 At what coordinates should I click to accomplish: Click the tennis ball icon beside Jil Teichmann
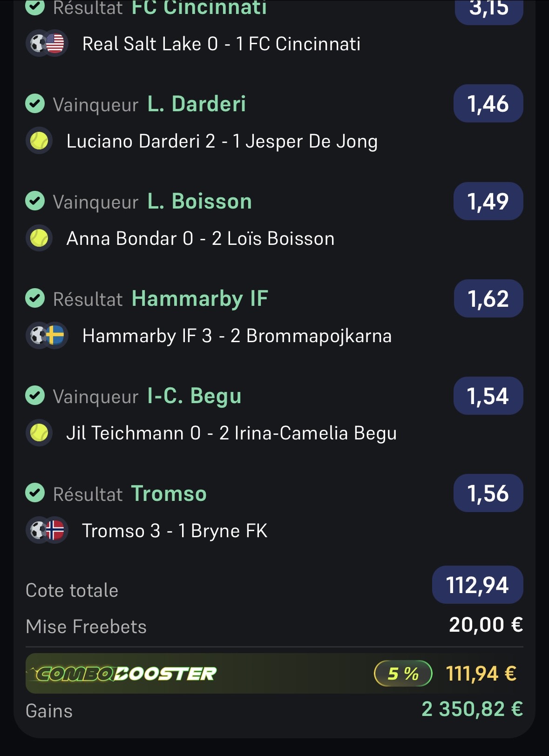39,433
